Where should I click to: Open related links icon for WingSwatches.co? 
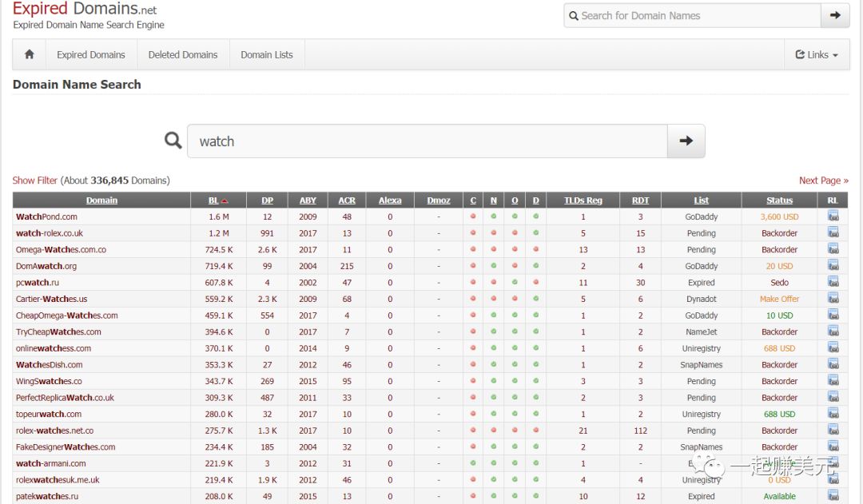pos(833,381)
